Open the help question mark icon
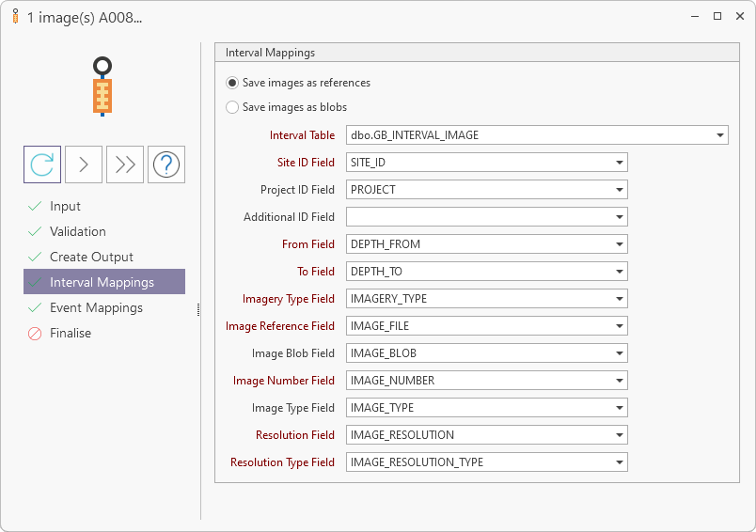This screenshot has width=756, height=532. pyautogui.click(x=166, y=164)
